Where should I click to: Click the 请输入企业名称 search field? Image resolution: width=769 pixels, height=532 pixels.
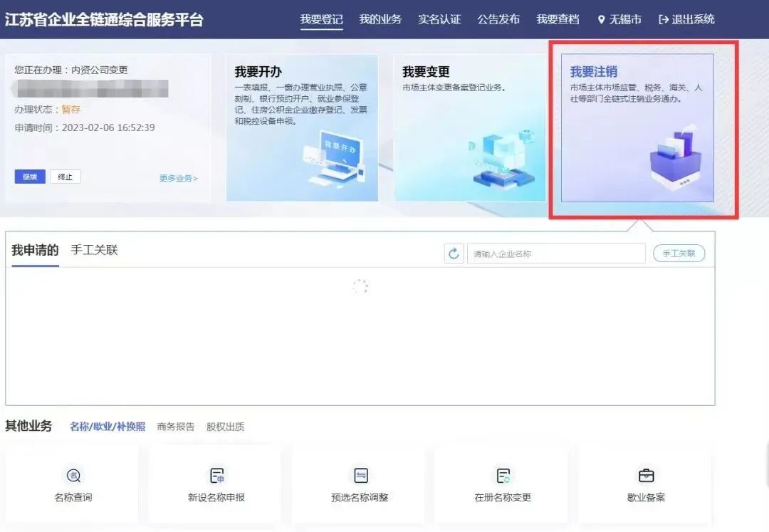tap(555, 253)
